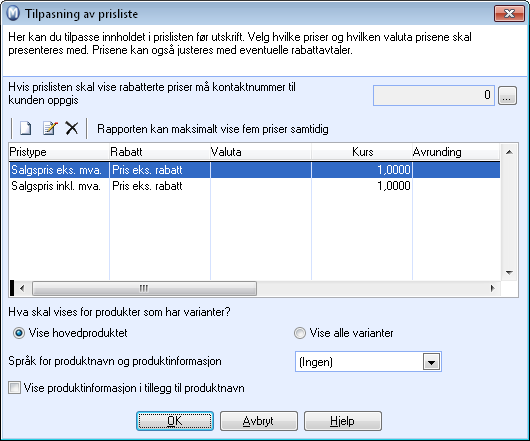Click the M application icon in title bar

pos(14,14)
